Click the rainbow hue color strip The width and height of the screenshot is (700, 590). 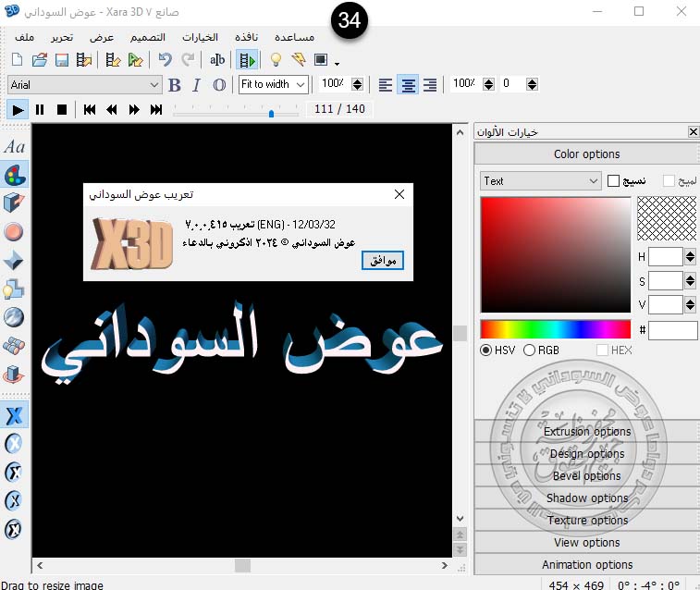(555, 329)
